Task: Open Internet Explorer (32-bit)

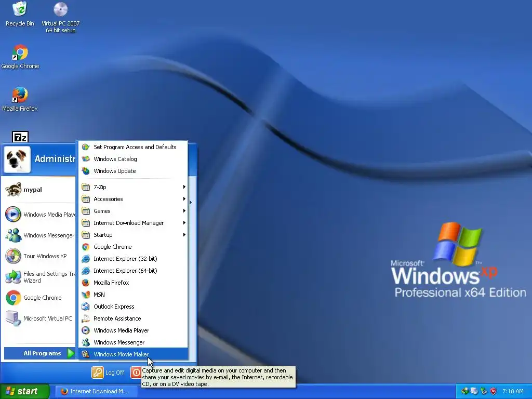Action: (x=133, y=259)
